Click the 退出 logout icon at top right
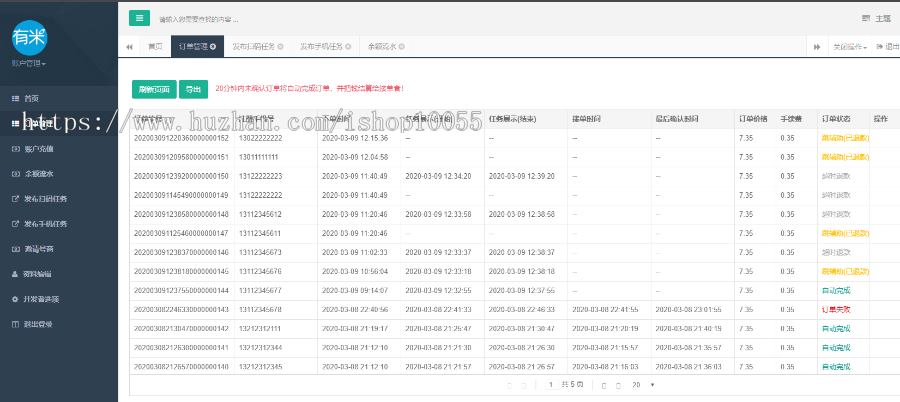This screenshot has width=900, height=402. click(879, 47)
